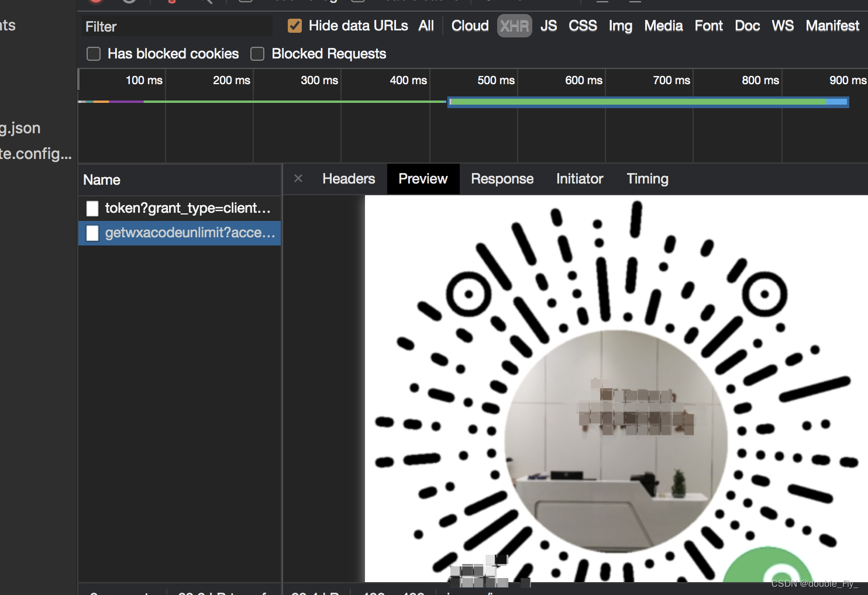Select the Doc request type filter
The image size is (868, 595).
click(747, 26)
